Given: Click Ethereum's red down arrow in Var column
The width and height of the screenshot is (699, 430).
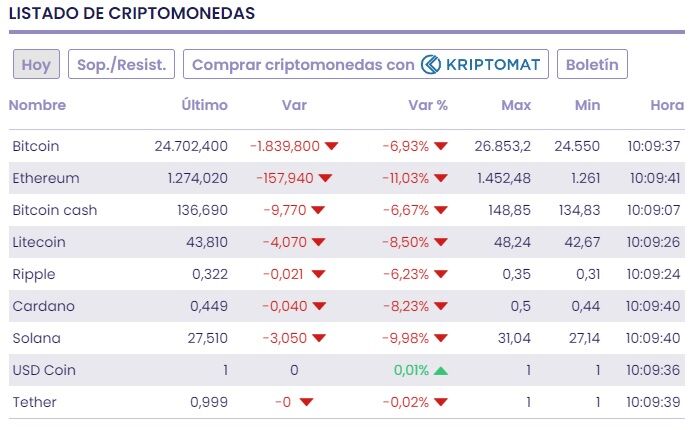Looking at the screenshot, I should click(325, 178).
